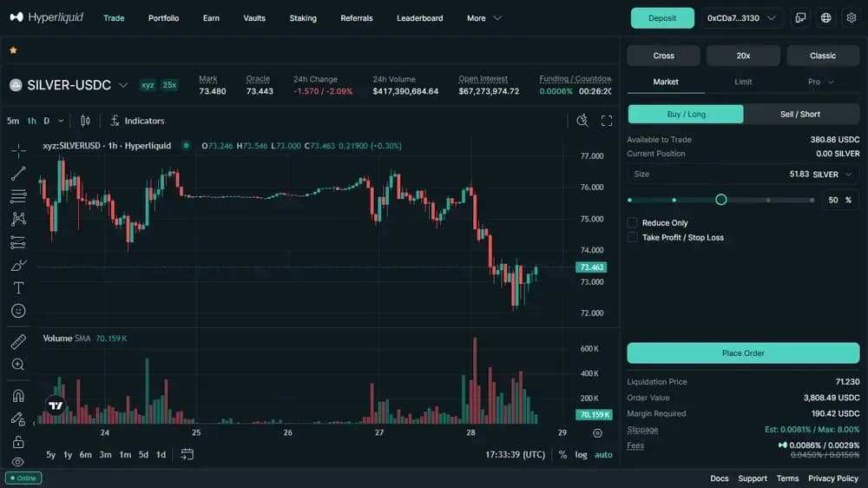Viewport: 868px width, 488px height.
Task: Select the crosshair cursor tool
Action: [18, 150]
